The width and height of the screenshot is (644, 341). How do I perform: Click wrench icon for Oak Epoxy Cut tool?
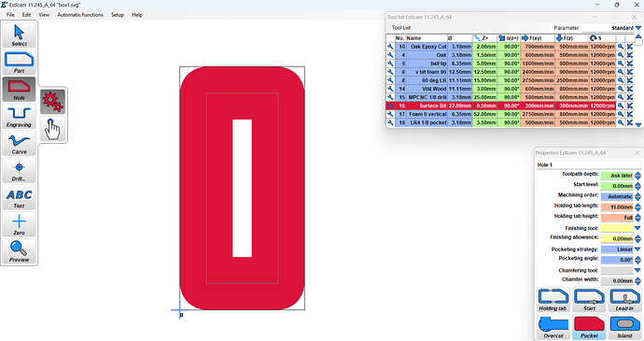(390, 47)
